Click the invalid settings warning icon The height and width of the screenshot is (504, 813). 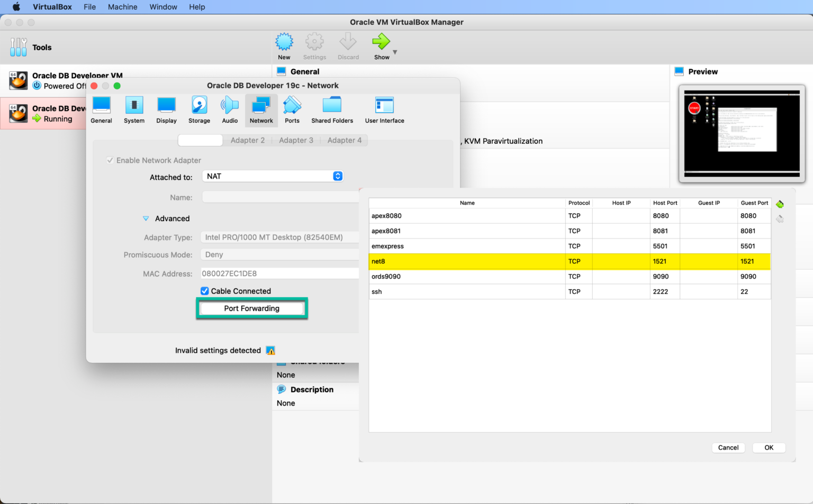click(x=270, y=351)
